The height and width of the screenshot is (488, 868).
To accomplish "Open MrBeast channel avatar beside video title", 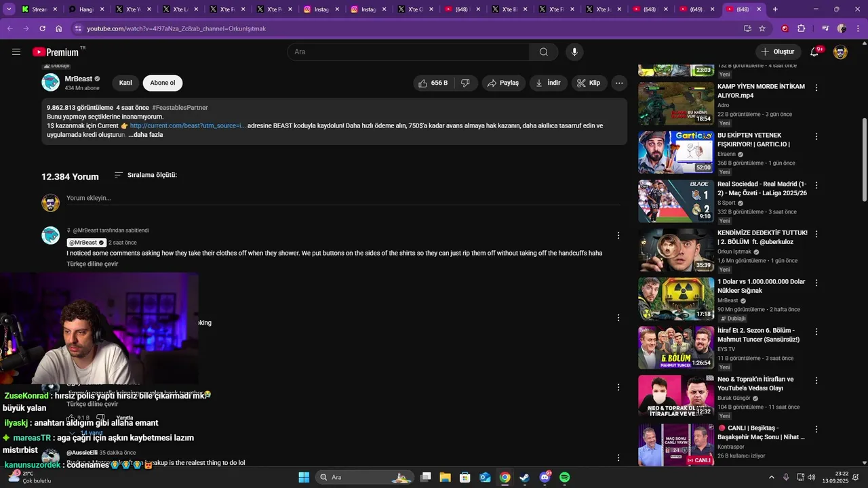I will point(51,83).
